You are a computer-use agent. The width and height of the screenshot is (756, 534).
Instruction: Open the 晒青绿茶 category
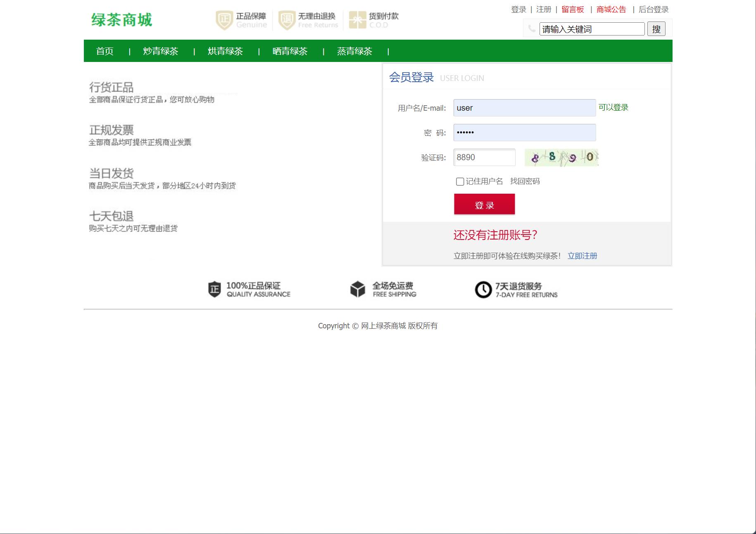tap(290, 51)
